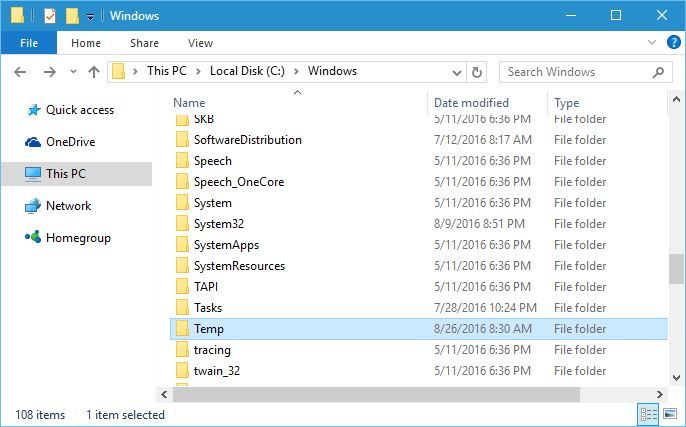Viewport: 686px width, 427px height.
Task: Expand the chevron after Local Disk (C:) breadcrumb
Action: click(x=296, y=72)
